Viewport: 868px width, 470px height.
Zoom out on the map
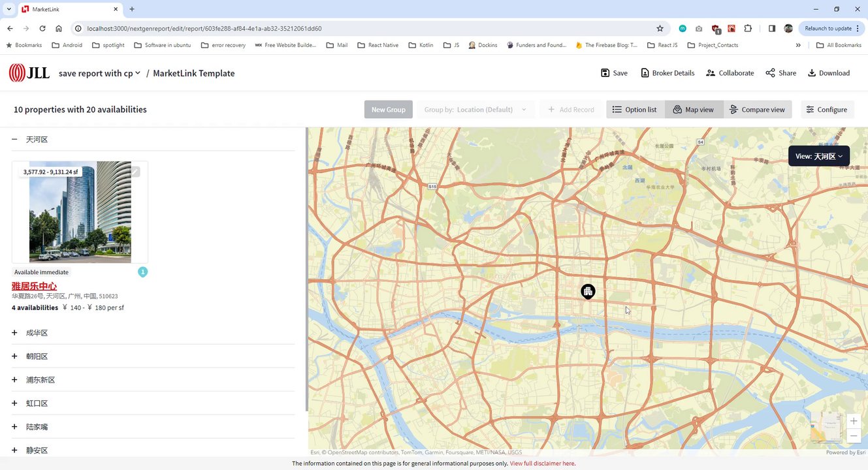click(x=853, y=436)
